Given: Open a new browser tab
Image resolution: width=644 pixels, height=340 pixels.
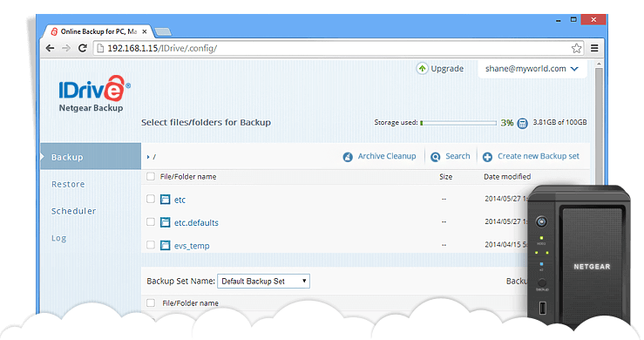Looking at the screenshot, I should click(163, 31).
